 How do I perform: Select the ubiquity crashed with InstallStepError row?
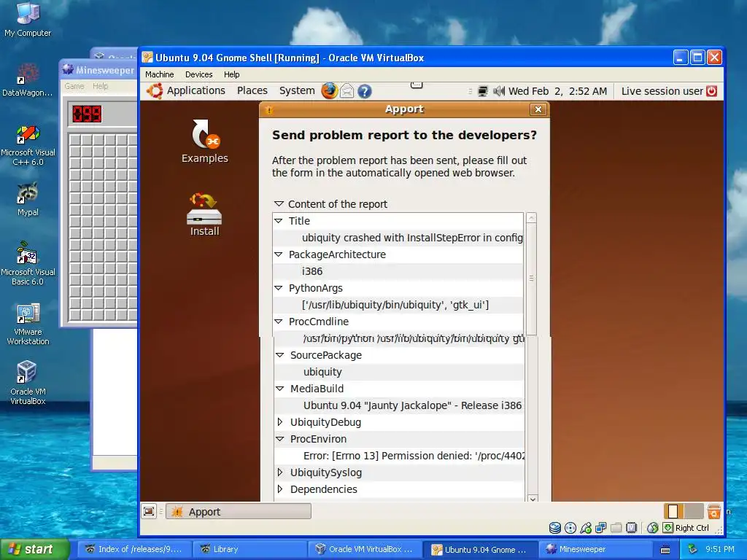(398, 238)
